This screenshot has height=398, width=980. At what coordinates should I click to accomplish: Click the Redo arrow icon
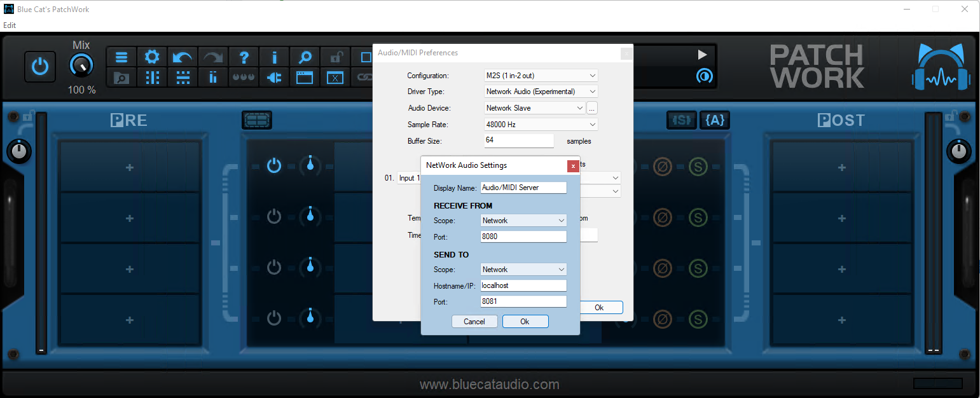click(x=213, y=57)
